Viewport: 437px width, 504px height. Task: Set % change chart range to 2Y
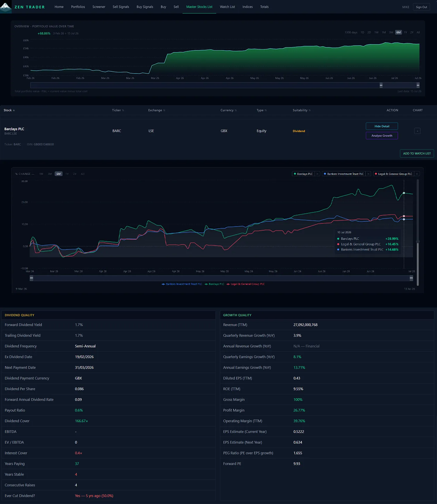click(x=75, y=174)
